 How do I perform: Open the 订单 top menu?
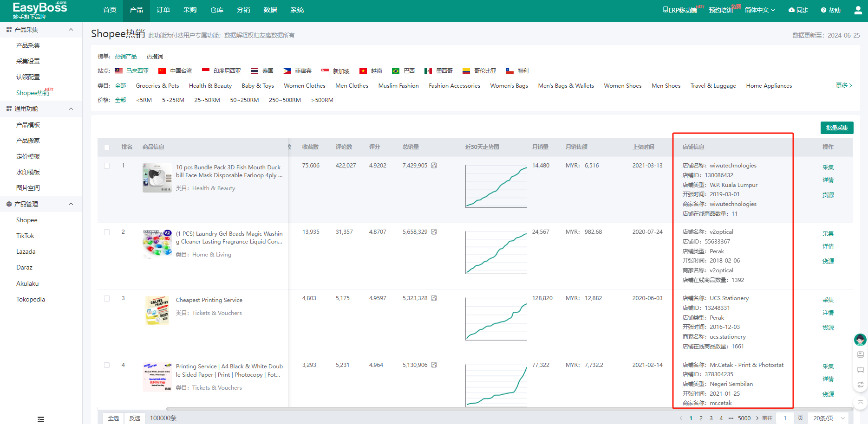tap(163, 10)
